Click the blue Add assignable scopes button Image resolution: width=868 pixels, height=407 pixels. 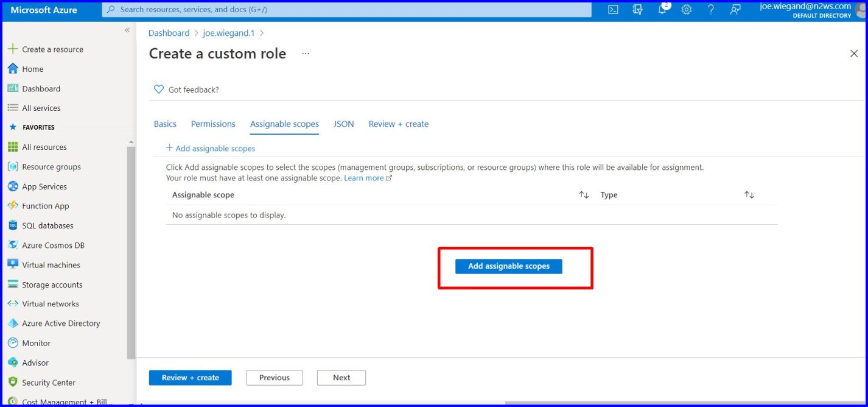click(x=509, y=266)
